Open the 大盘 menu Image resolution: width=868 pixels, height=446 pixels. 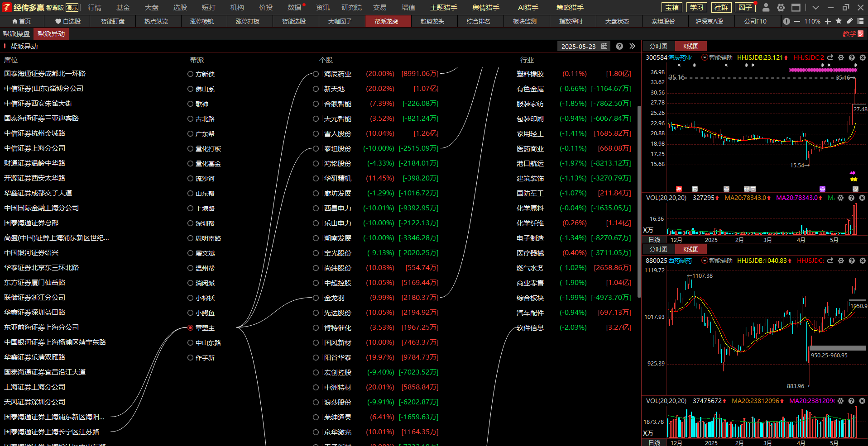[x=152, y=7]
